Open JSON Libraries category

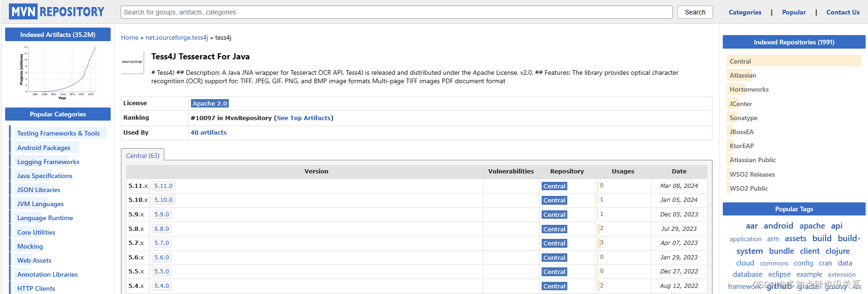click(39, 190)
